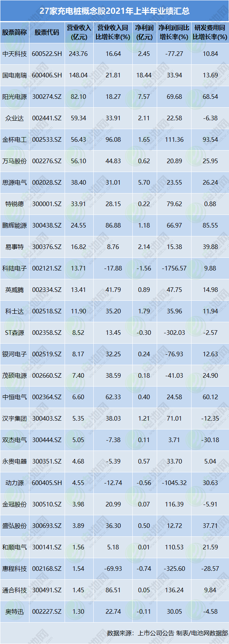This screenshot has width=229, height=644.
Task: Click the 营业收入(亿元) column header
Action: (x=79, y=32)
